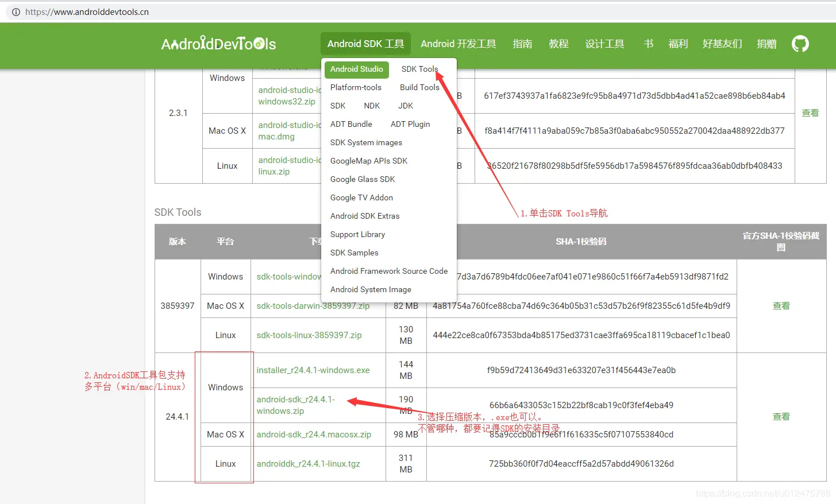
Task: Select Android Studio in dropdown menu
Action: pyautogui.click(x=357, y=69)
